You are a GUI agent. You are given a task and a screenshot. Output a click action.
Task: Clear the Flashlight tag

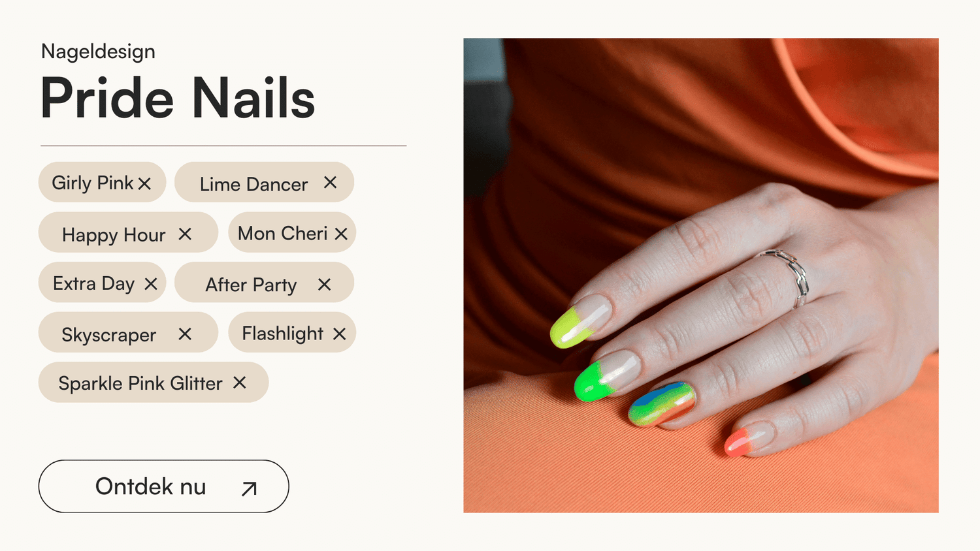tap(339, 334)
